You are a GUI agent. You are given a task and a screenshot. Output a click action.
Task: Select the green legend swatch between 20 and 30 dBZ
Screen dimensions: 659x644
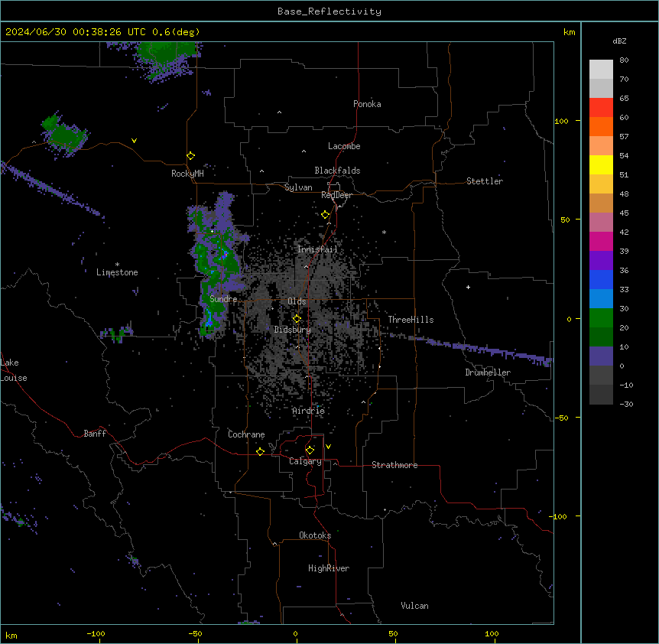601,318
